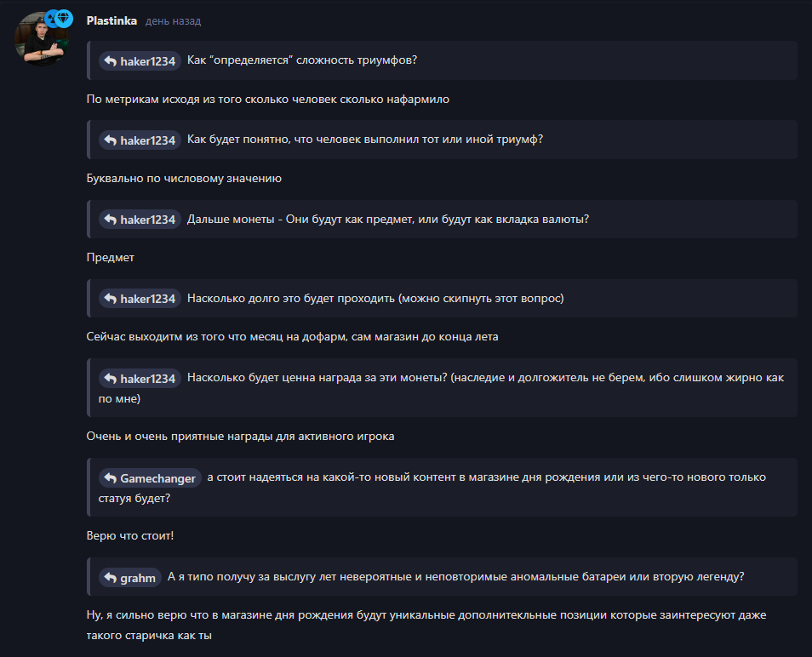The height and width of the screenshot is (657, 812).
Task: Open Plastinka's profile avatar
Action: [x=42, y=39]
